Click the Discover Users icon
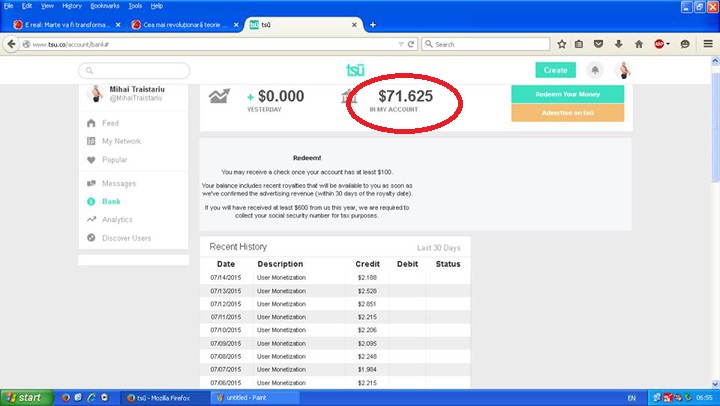Viewport: 720px width, 406px height. (x=91, y=238)
